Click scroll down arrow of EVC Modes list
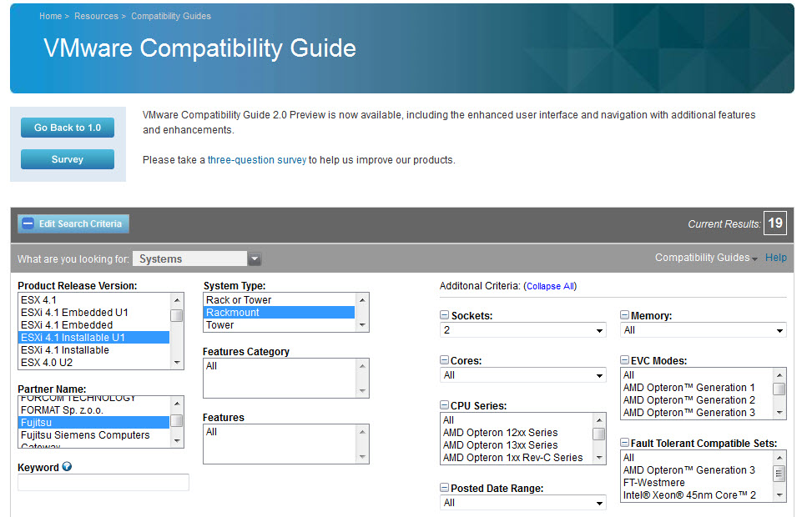Viewport: 812px width, 517px height. [779, 413]
